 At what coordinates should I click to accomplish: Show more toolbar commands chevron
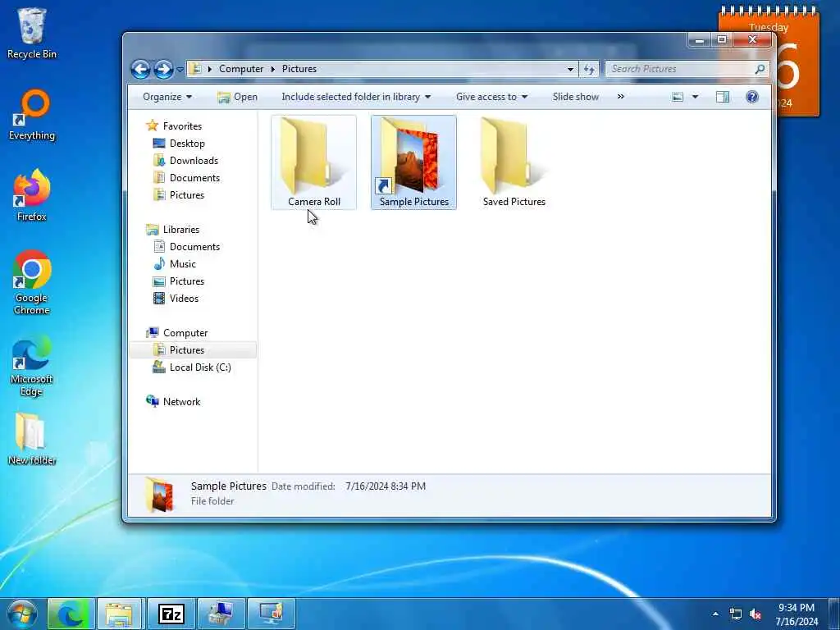tap(620, 97)
